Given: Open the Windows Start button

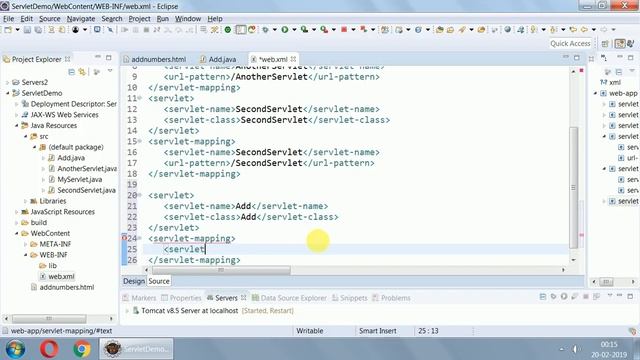Looking at the screenshot, I should 15,349.
